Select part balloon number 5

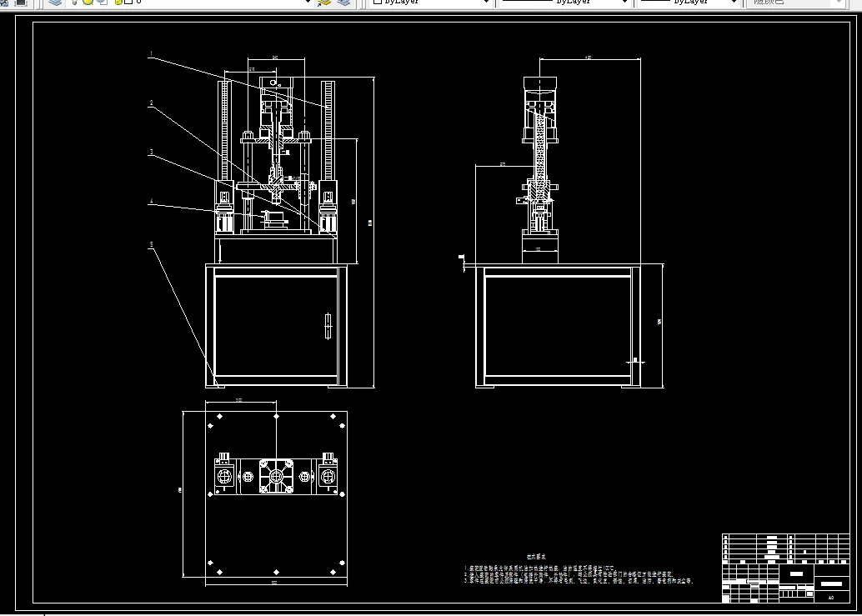point(151,244)
